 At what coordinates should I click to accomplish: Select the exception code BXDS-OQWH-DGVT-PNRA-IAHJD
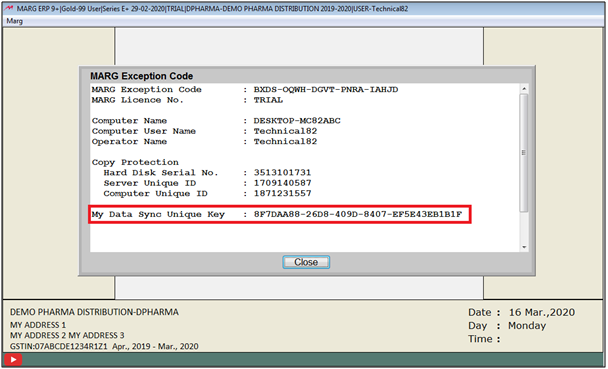point(326,90)
